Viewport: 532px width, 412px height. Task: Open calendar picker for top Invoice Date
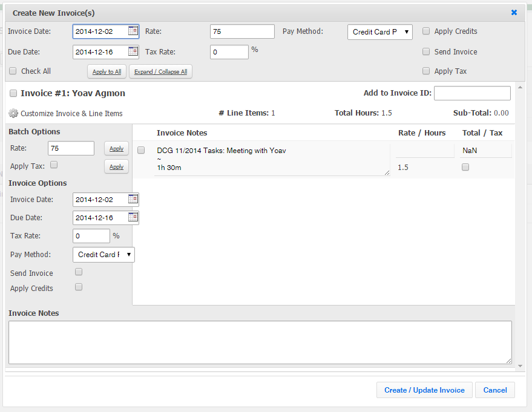click(x=133, y=31)
